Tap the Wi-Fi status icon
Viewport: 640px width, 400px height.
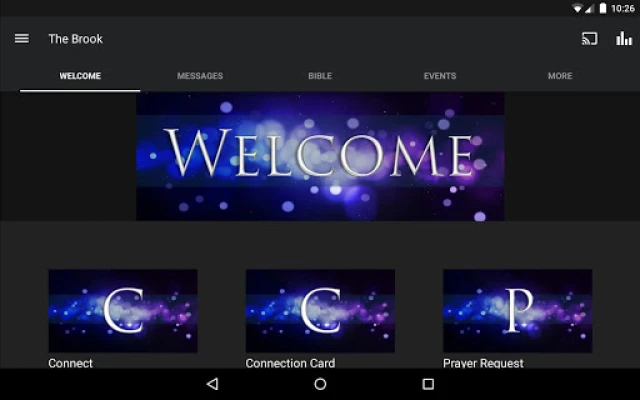[578, 8]
